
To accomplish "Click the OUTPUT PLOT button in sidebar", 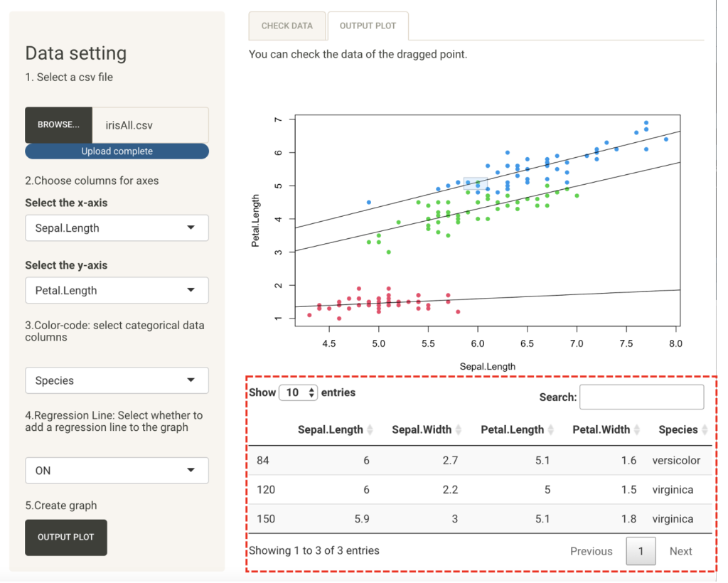I will 65,537.
